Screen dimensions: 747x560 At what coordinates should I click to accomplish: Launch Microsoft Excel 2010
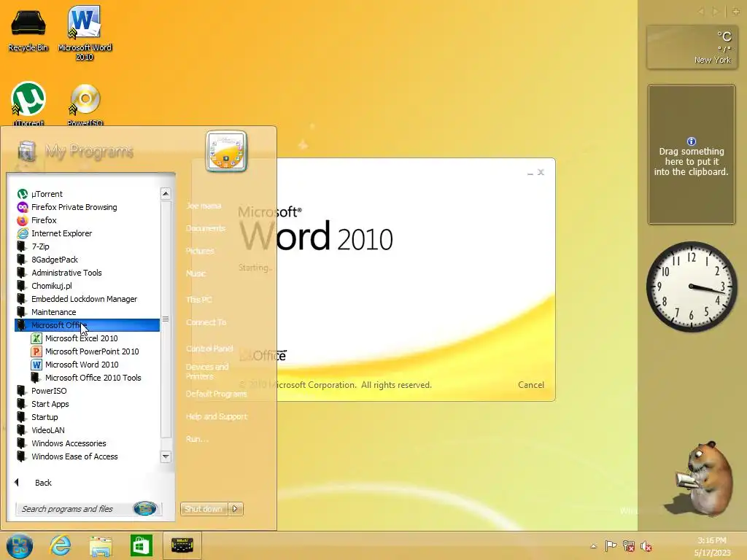click(x=81, y=338)
